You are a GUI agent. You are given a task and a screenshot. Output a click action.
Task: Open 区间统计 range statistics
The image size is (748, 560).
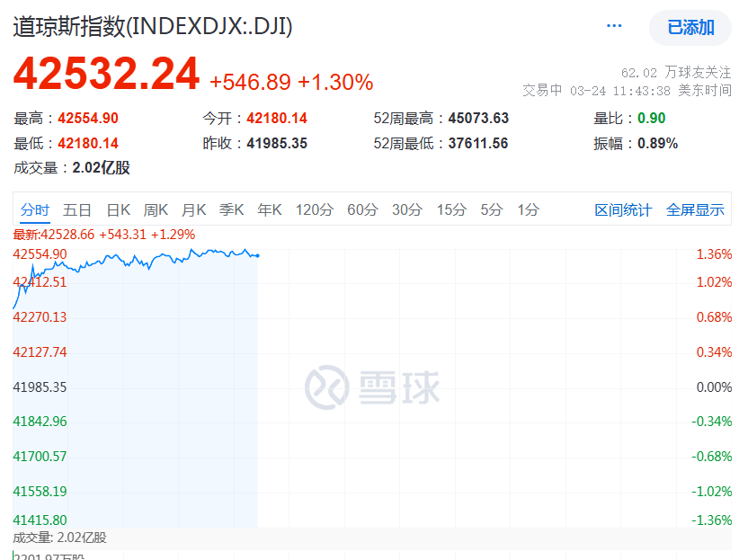(623, 209)
